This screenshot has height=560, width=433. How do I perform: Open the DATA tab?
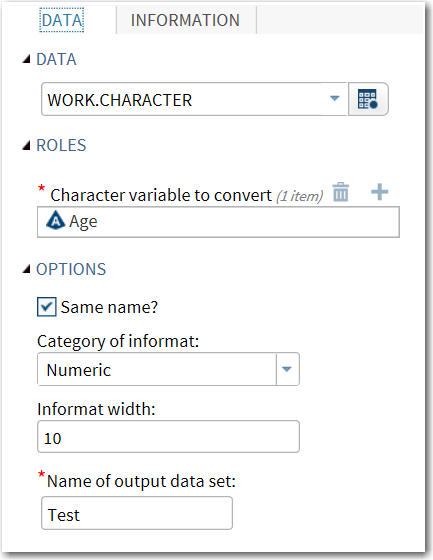click(x=62, y=20)
